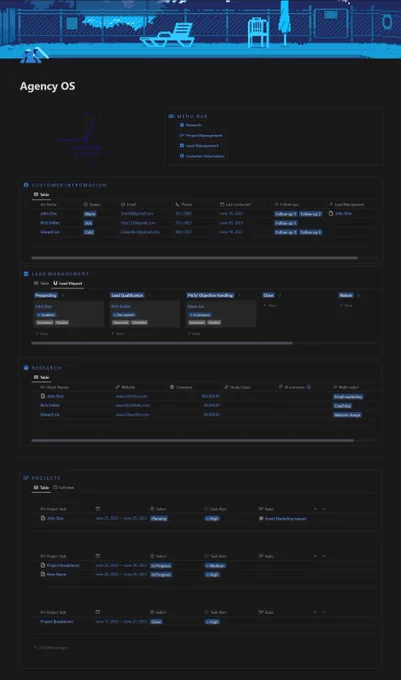The height and width of the screenshot is (680, 401).
Task: Switch to List view tab in Projects
Action: click(x=64, y=487)
